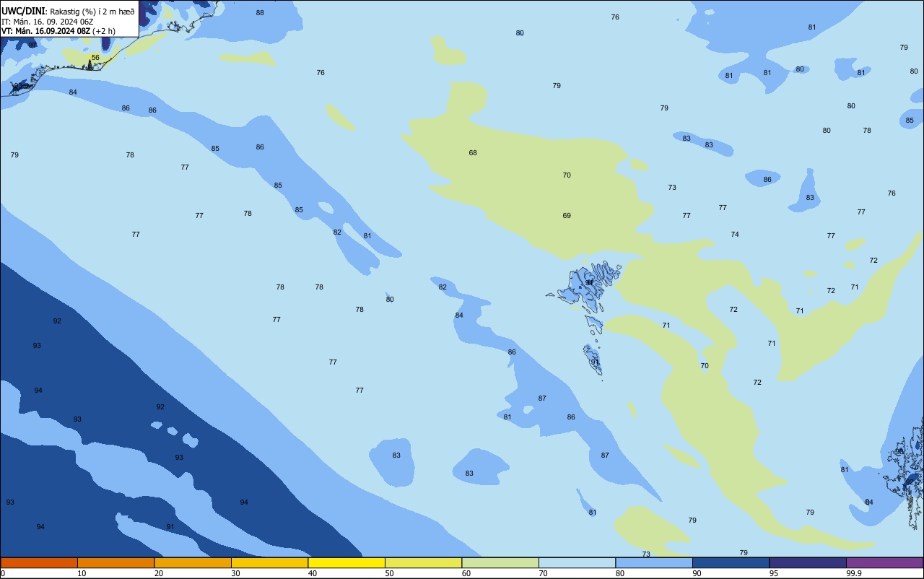924x579 pixels.
Task: Click the color scale tick label '90'
Action: pyautogui.click(x=697, y=573)
